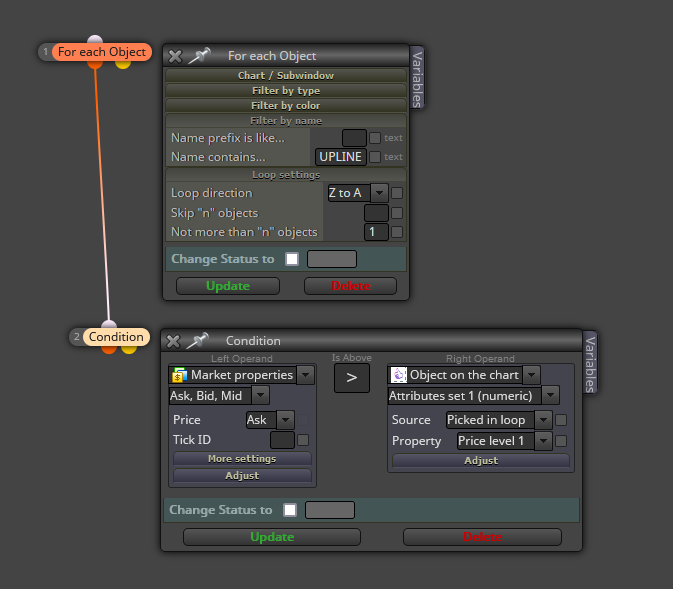Collapse the Filter by name section
The image size is (673, 589).
[286, 121]
